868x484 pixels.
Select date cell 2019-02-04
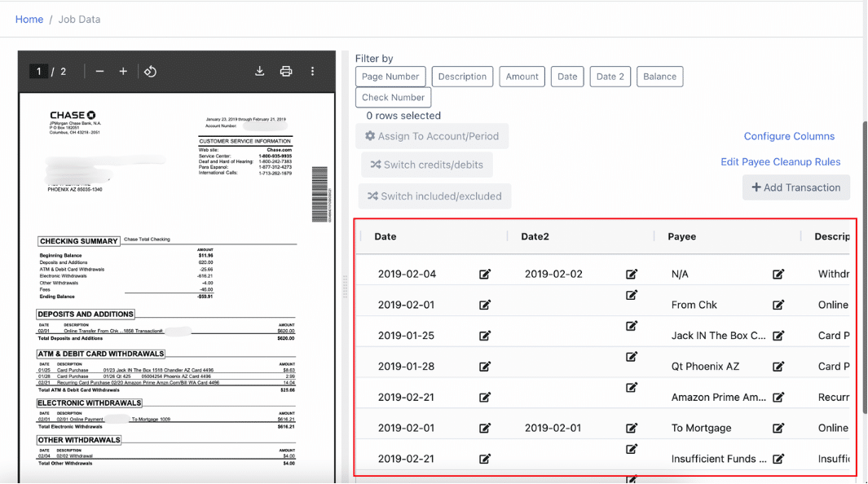point(407,275)
